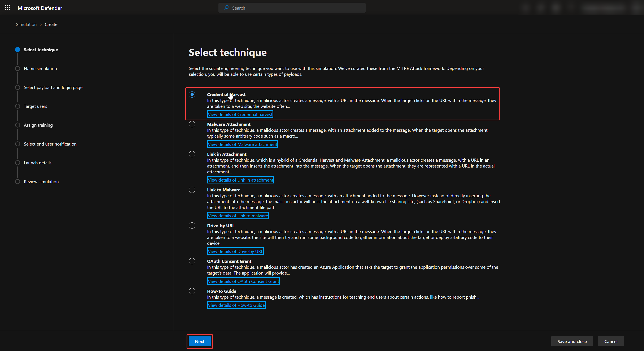Select the Drive-by URL technique option
The height and width of the screenshot is (351, 644).
[192, 226]
